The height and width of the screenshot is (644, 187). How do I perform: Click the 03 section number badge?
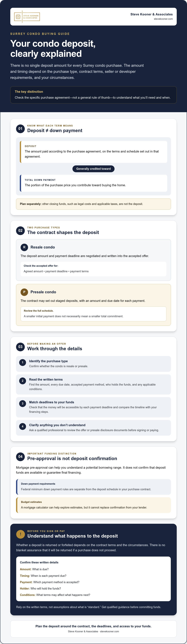click(20, 347)
